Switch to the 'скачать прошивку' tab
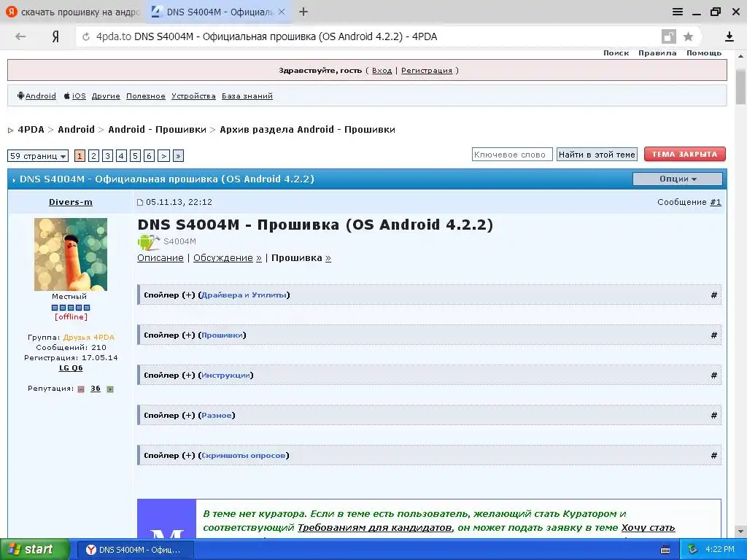Viewport: 747px width, 560px height. pyautogui.click(x=72, y=12)
